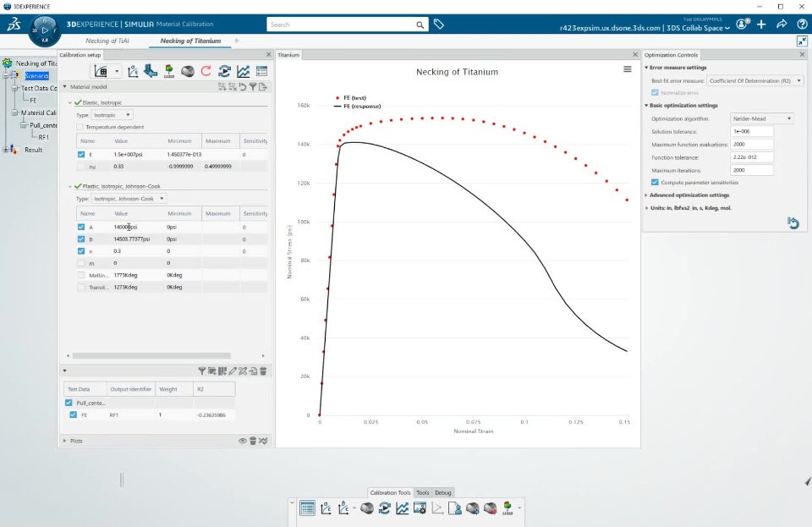Screen dimensions: 812x527
Task: Click the chart trend icon in bottom action bar
Action: [403, 508]
